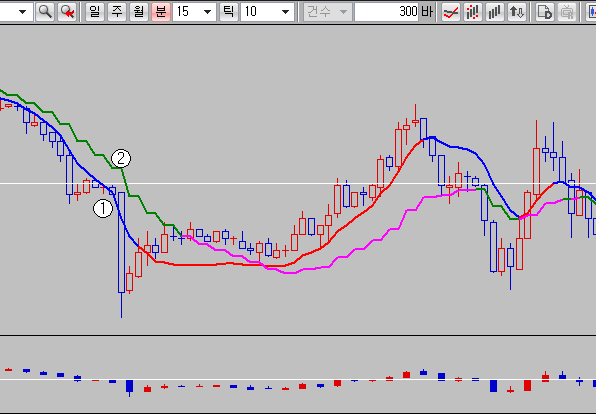Click the greyed-out TV monitor icon
This screenshot has width=596, height=414.
(x=567, y=12)
